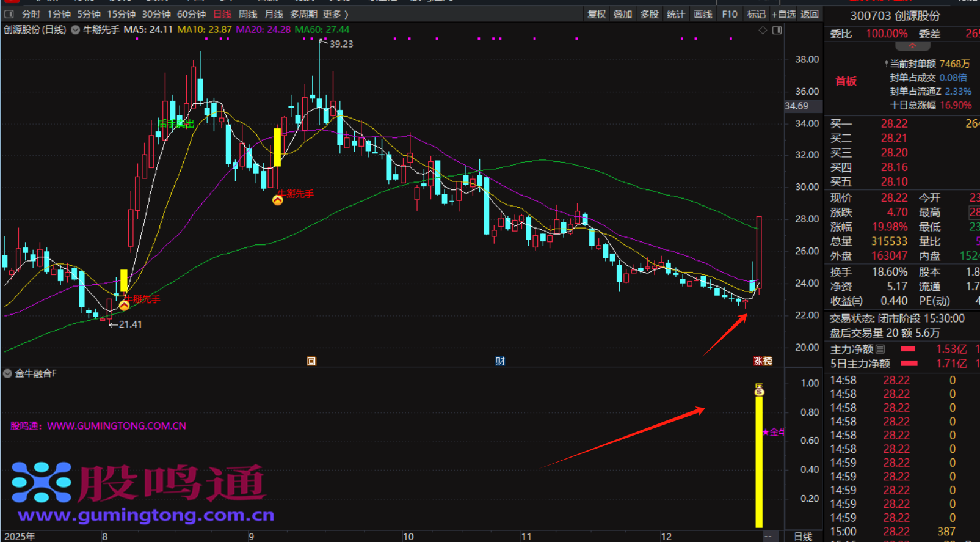Click the diamond marker icon above chart
This screenshot has height=542, width=980.
(x=763, y=30)
